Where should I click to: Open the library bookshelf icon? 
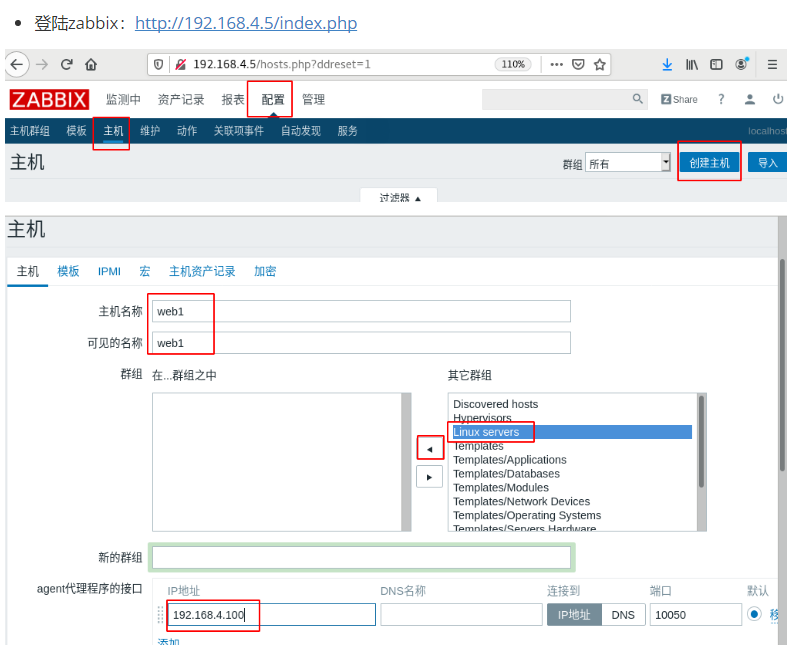coord(691,65)
